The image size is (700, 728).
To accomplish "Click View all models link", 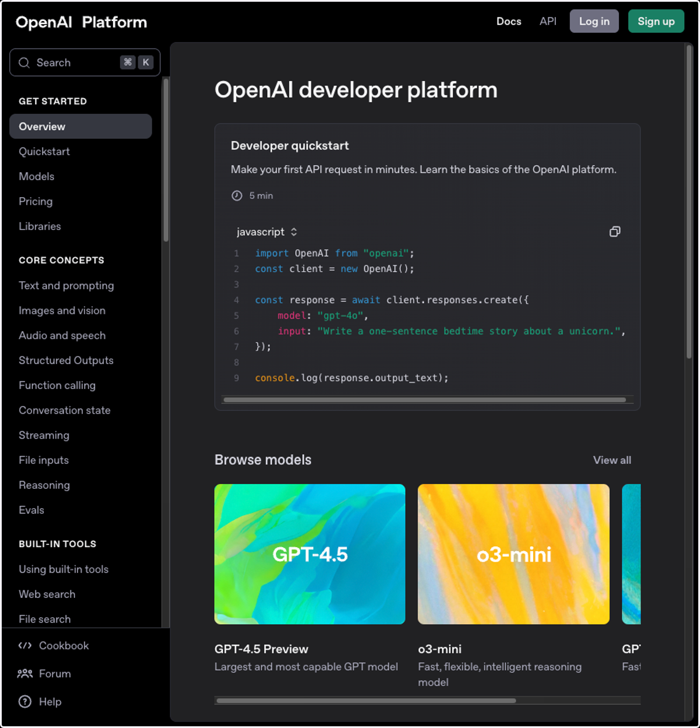I will click(612, 460).
